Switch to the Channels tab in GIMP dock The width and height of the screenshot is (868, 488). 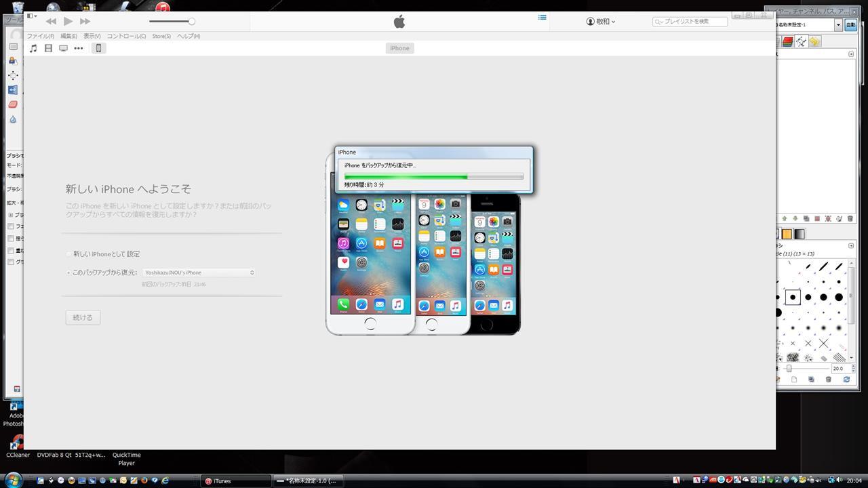click(787, 41)
